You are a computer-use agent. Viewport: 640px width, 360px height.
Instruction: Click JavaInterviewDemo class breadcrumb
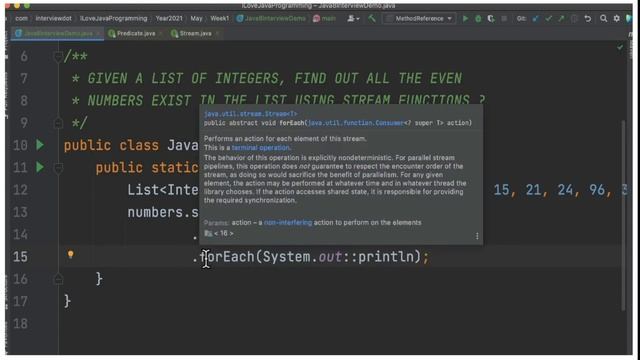coord(271,19)
